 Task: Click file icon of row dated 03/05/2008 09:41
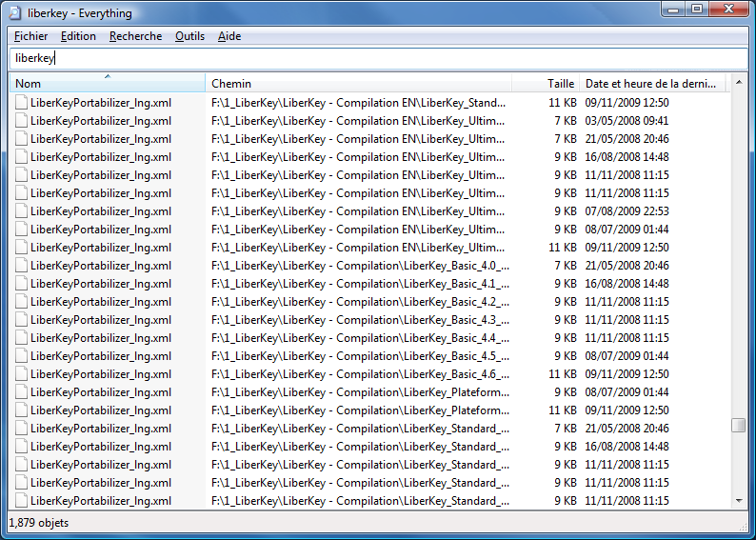click(x=21, y=121)
